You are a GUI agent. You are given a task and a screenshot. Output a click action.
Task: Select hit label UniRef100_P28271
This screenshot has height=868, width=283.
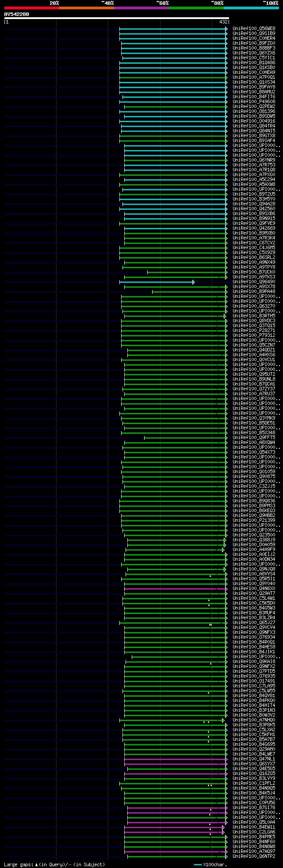[254, 331]
